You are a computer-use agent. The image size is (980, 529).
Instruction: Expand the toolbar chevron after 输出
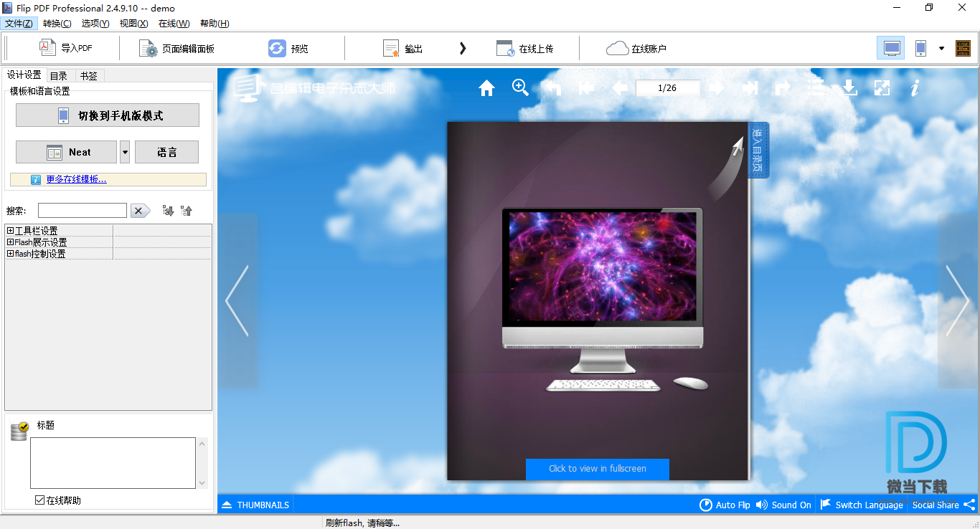pos(463,48)
